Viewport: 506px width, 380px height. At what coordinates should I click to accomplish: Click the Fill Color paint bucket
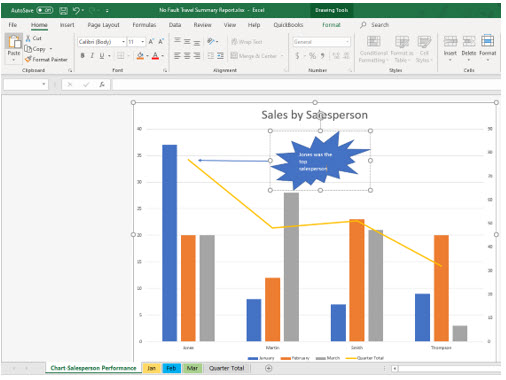coord(140,56)
